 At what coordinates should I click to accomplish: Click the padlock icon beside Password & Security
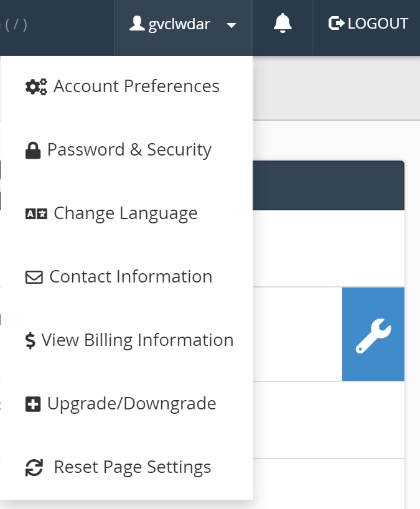point(32,151)
